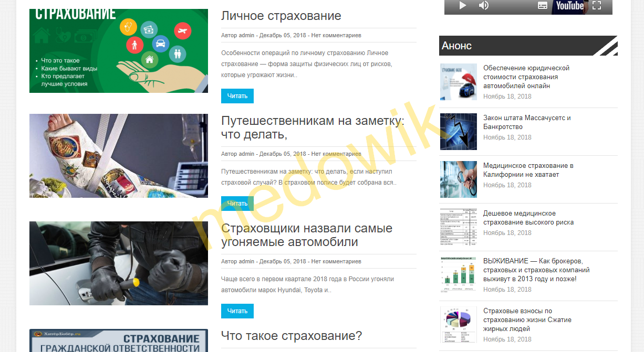
Task: Open 'Путешественникам на заметку: что делать,' article
Action: pyautogui.click(x=313, y=127)
